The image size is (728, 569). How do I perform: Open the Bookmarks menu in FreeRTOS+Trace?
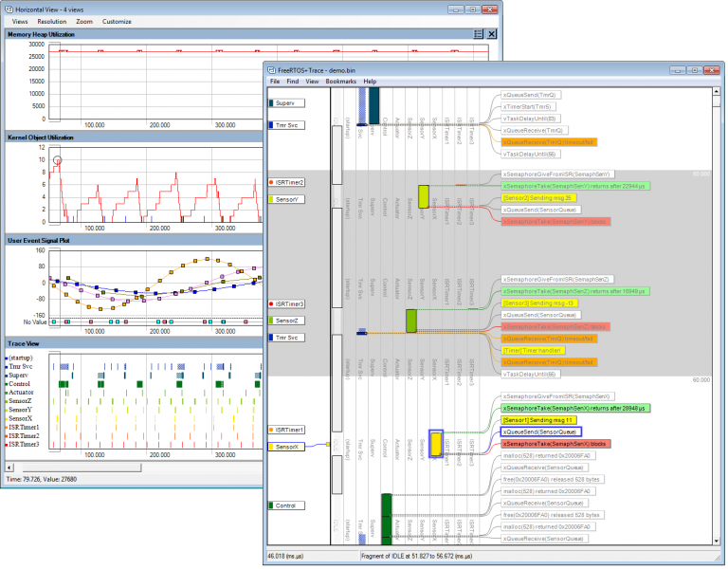click(x=341, y=82)
